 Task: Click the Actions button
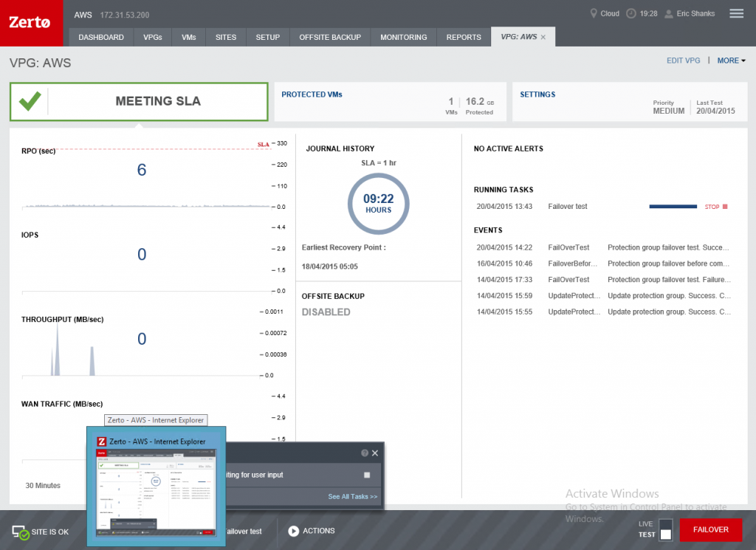click(x=312, y=531)
